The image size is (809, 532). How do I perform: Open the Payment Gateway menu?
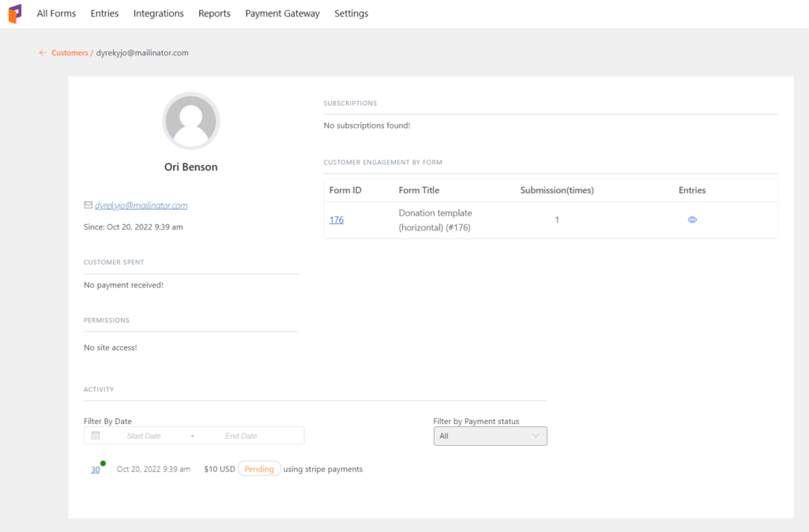tap(282, 13)
